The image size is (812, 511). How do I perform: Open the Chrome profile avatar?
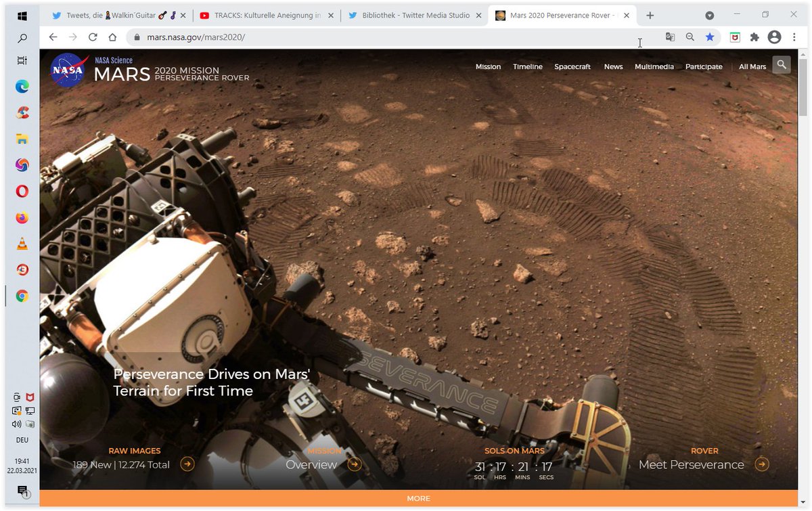[x=775, y=37]
